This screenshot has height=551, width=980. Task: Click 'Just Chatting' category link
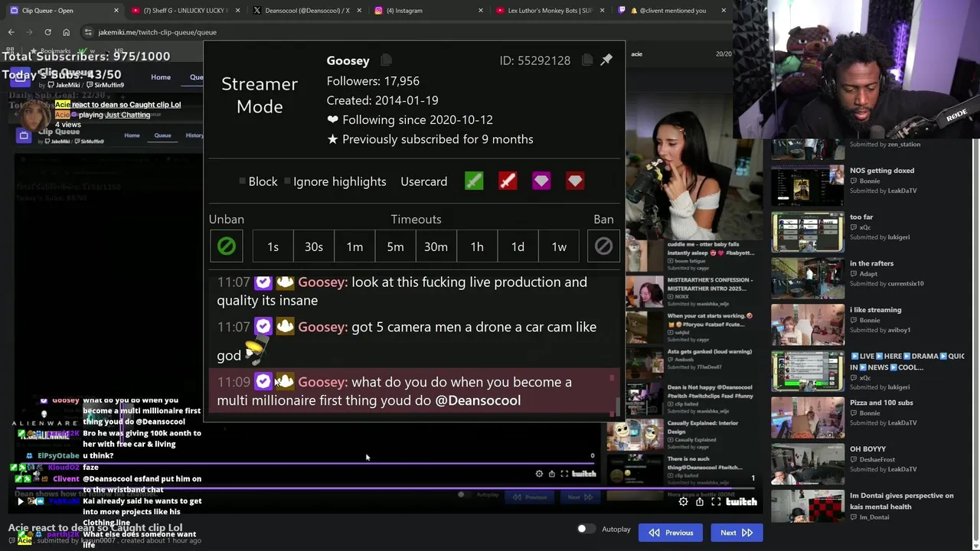click(x=127, y=115)
